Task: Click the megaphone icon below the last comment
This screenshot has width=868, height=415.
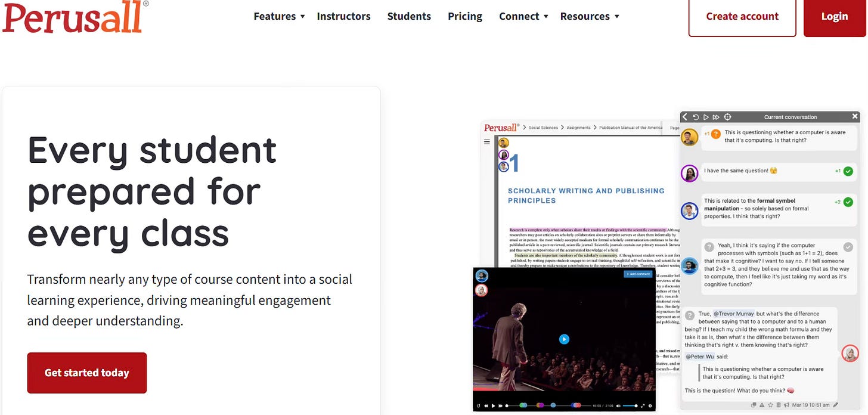Action: (x=787, y=405)
